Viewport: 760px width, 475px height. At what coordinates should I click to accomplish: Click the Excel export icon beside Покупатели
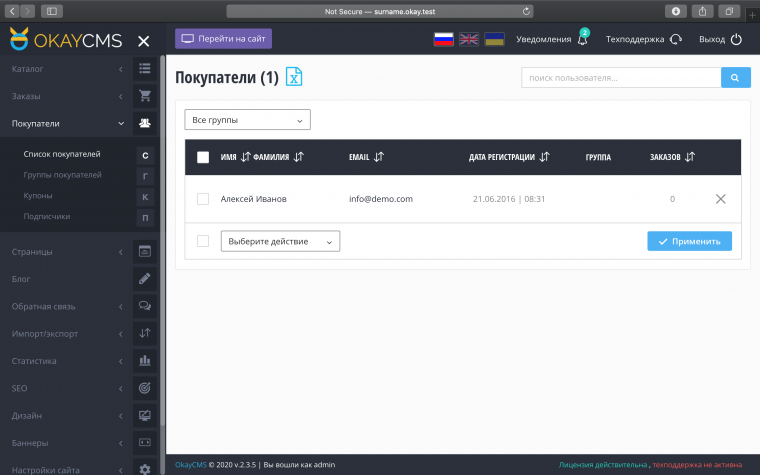click(294, 78)
